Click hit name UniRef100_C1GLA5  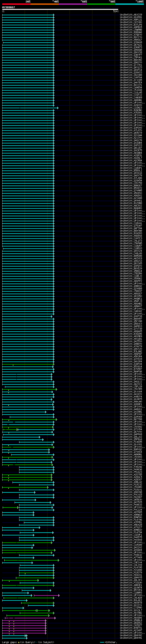(131, 93)
